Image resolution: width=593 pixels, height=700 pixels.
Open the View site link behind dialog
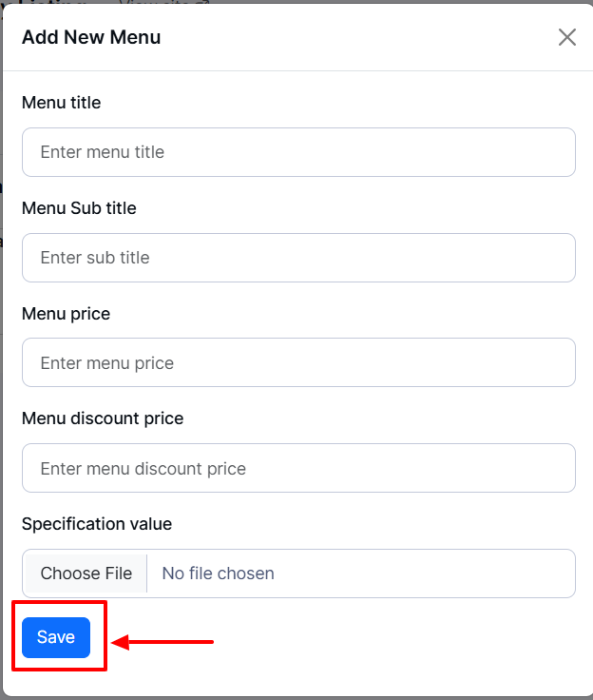point(152,3)
